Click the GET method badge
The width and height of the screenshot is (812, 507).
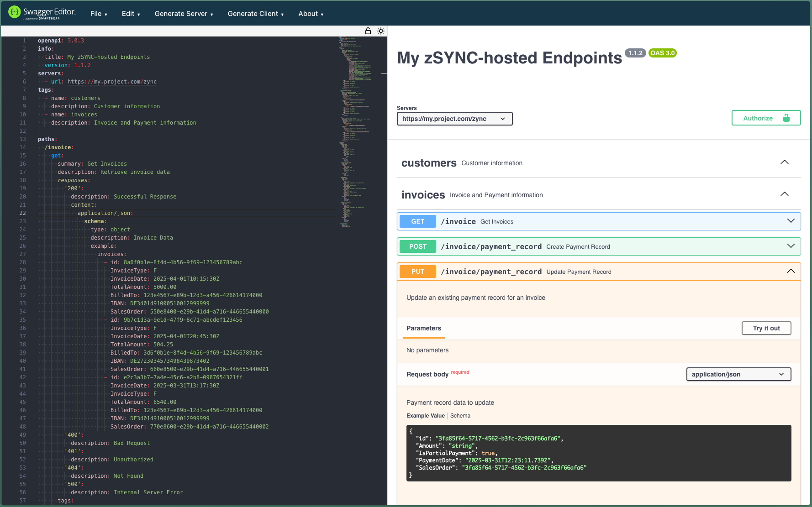[x=417, y=221]
